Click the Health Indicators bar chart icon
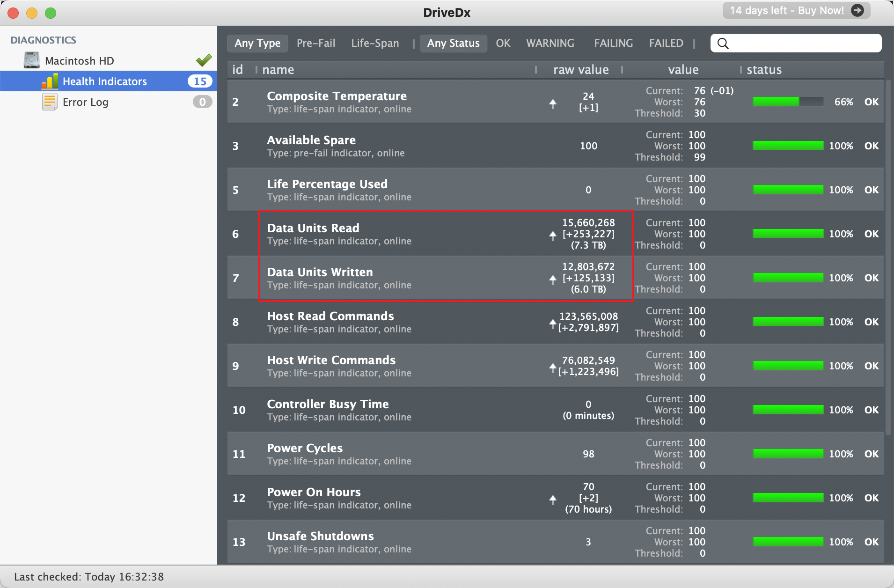The image size is (894, 588). coord(50,81)
